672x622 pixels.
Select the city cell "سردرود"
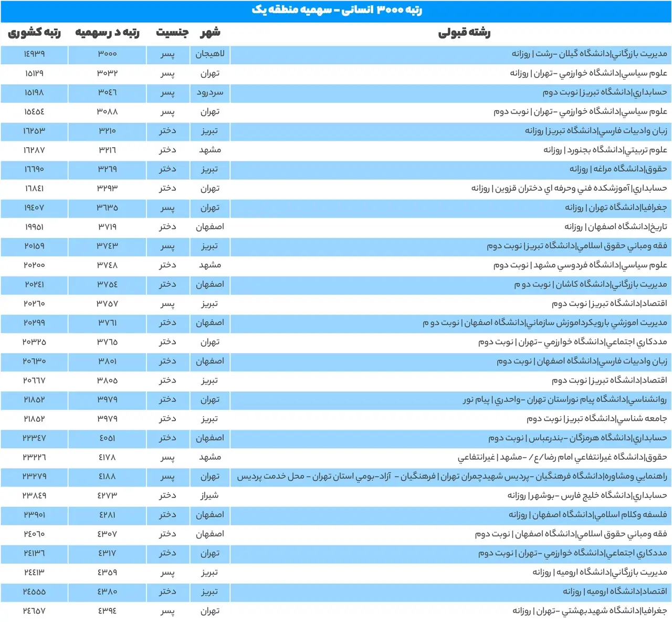click(x=210, y=92)
